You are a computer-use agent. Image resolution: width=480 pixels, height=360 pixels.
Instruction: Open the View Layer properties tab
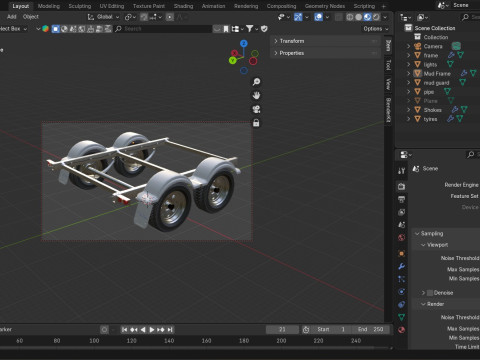click(x=401, y=212)
